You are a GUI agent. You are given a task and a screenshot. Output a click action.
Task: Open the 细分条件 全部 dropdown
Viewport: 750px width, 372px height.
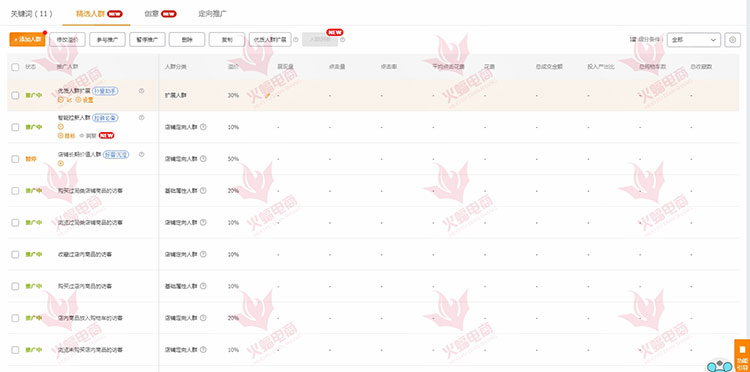pos(694,40)
